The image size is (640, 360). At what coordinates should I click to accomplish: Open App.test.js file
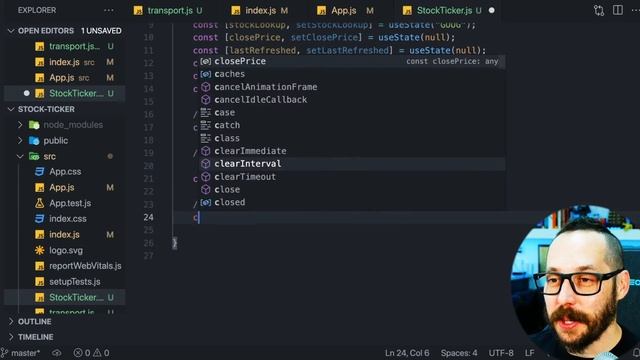coord(70,203)
